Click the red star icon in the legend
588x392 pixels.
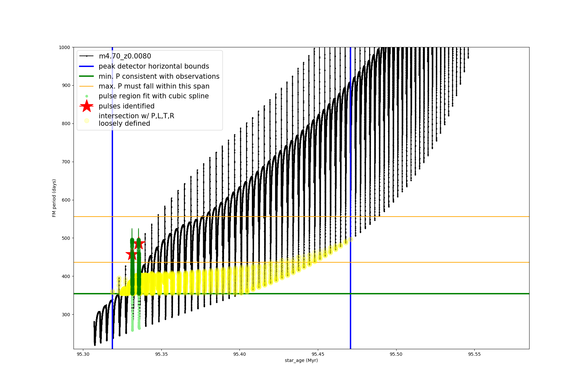coord(87,106)
